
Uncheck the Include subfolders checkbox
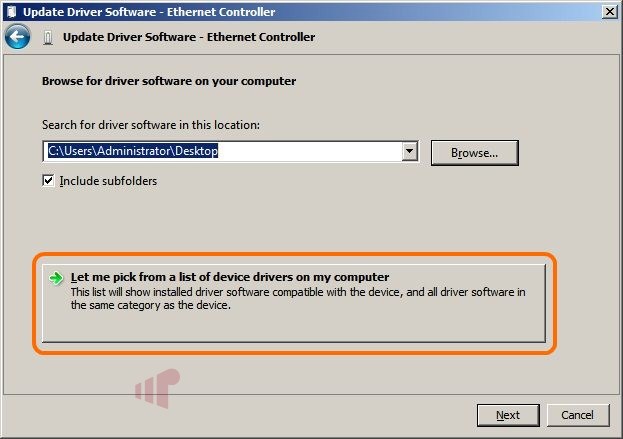(x=48, y=181)
